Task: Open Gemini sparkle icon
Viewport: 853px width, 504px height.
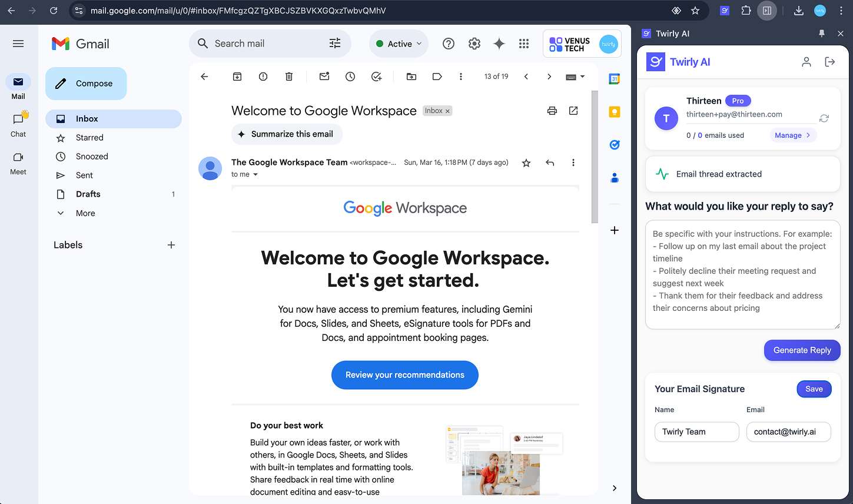Action: [499, 44]
